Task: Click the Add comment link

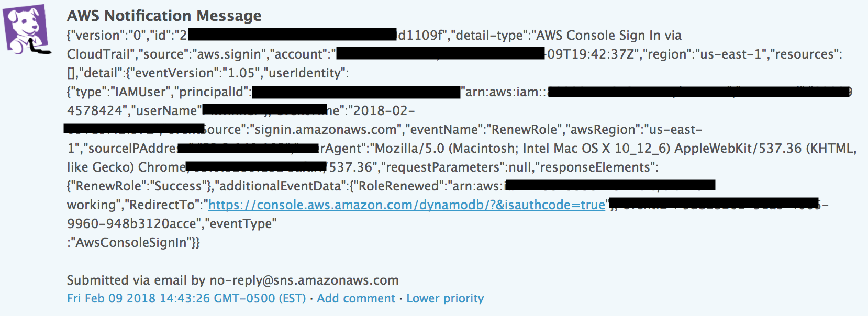Action: 356,298
